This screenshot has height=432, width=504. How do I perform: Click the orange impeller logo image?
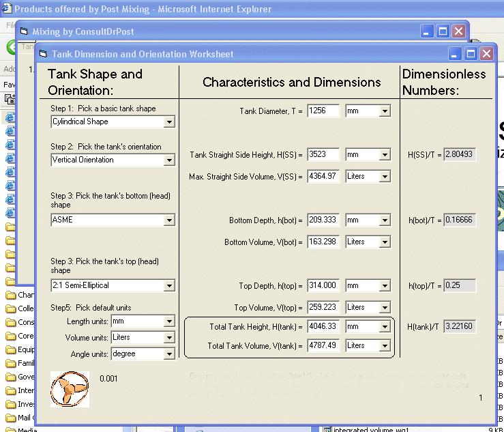[x=70, y=389]
